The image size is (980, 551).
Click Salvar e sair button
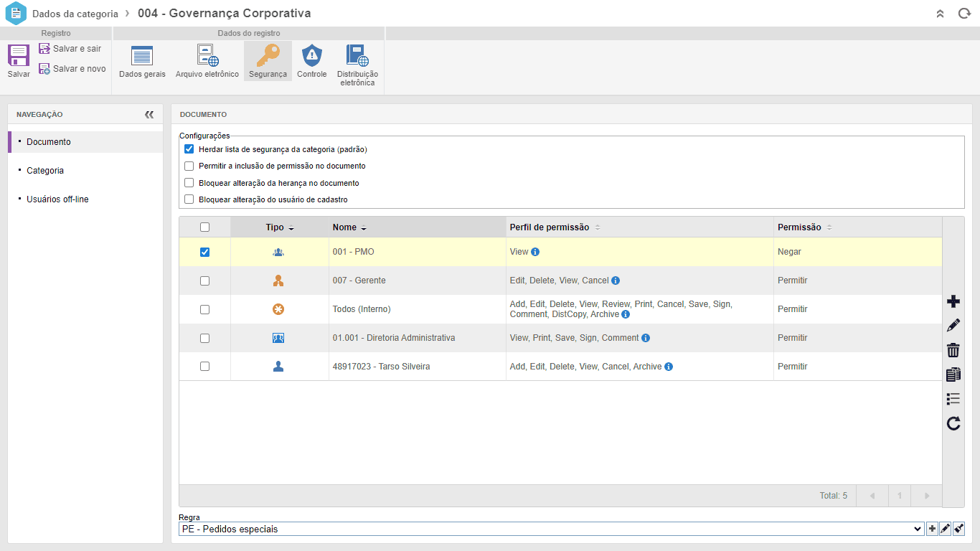click(70, 49)
